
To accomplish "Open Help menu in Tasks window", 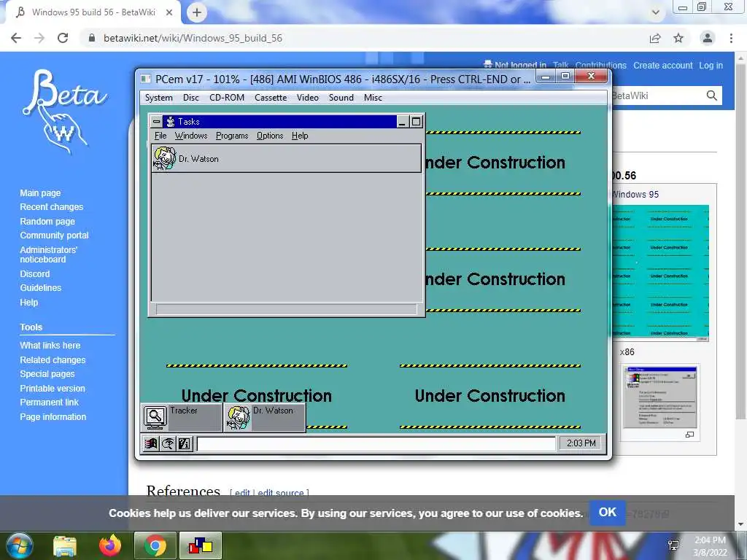I will [x=300, y=136].
